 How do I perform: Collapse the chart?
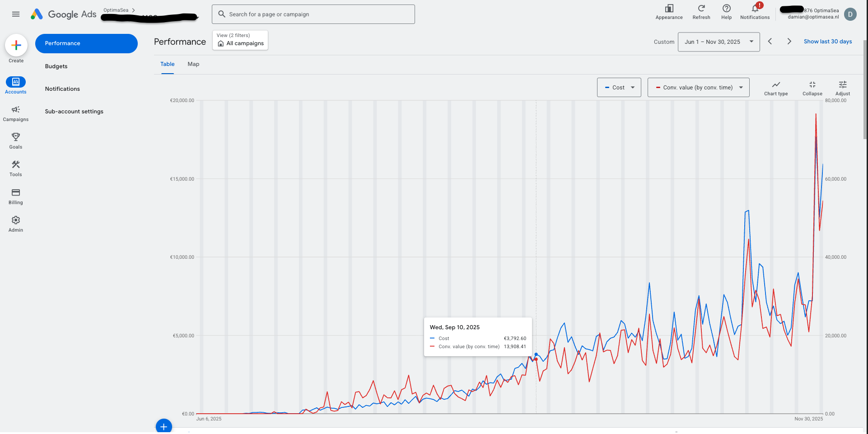click(812, 88)
